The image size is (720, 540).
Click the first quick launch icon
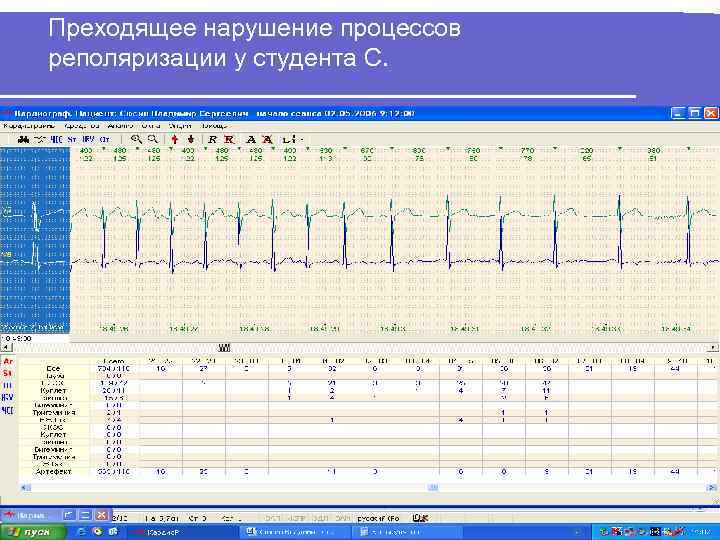pyautogui.click(x=84, y=532)
